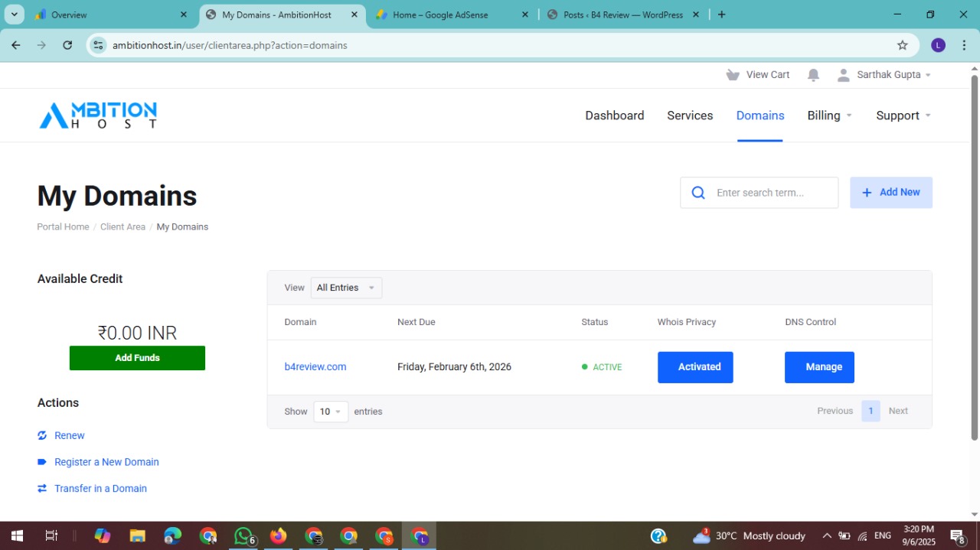Viewport: 980px width, 550px height.
Task: Bookmark this page with the star icon
Action: point(903,45)
